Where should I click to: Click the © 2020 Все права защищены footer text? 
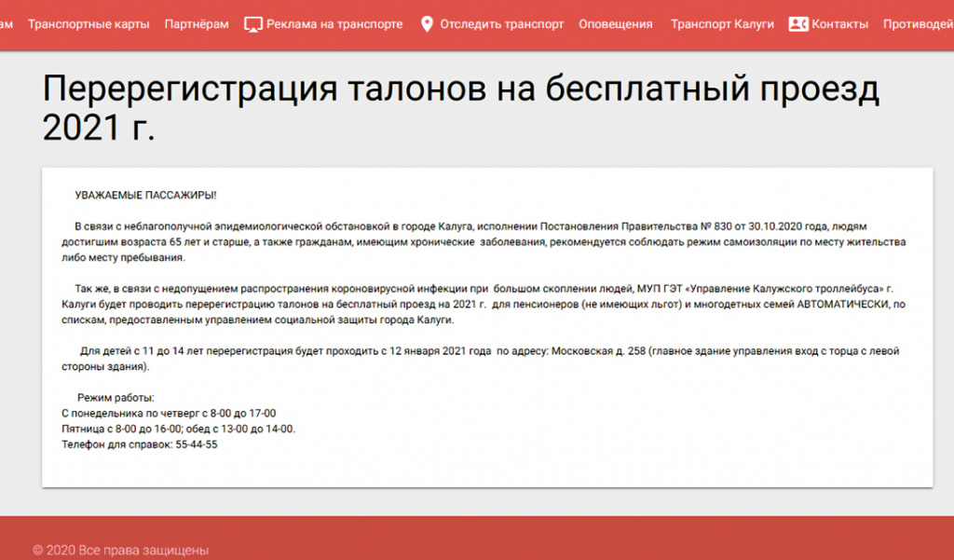tap(120, 550)
